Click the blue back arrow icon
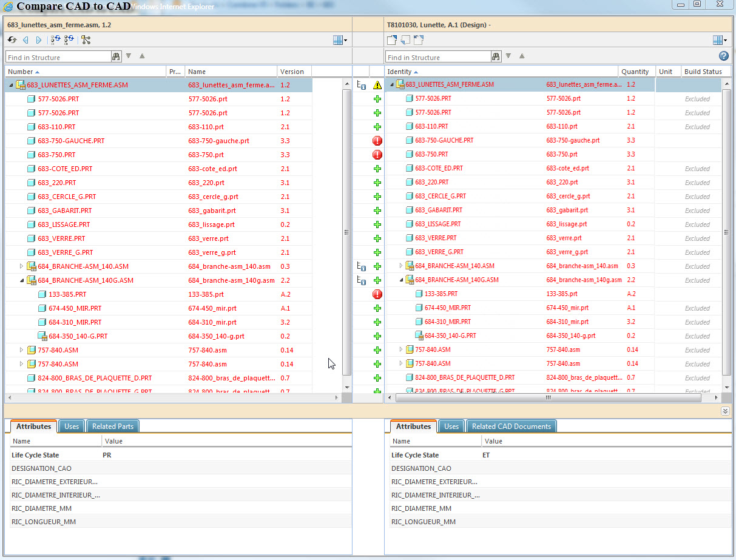The image size is (736, 560). tap(25, 40)
